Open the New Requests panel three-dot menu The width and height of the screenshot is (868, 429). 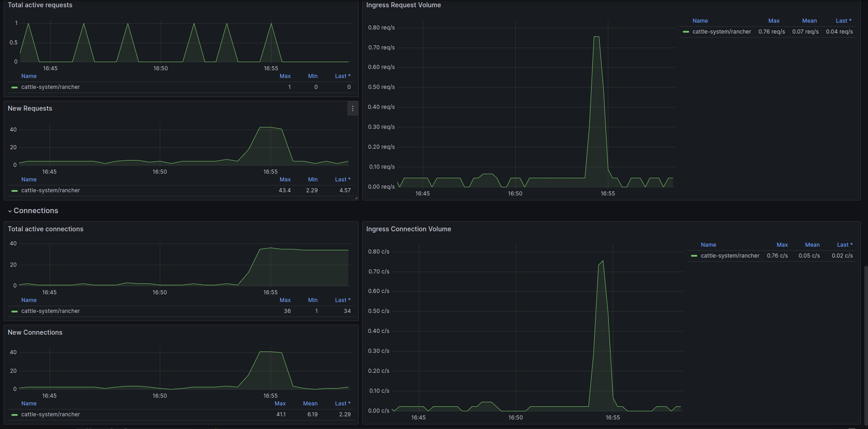coord(353,108)
